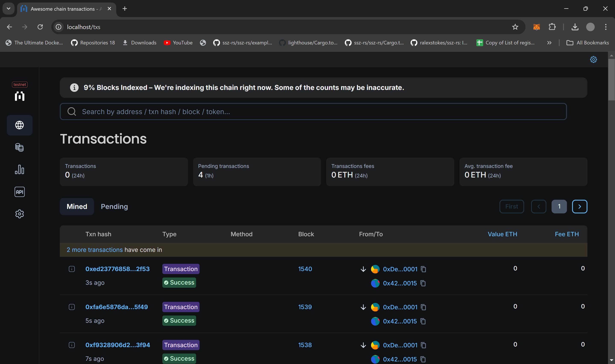The image size is (615, 364).
Task: Select the Awesome chain transactions browser tab
Action: (66, 9)
